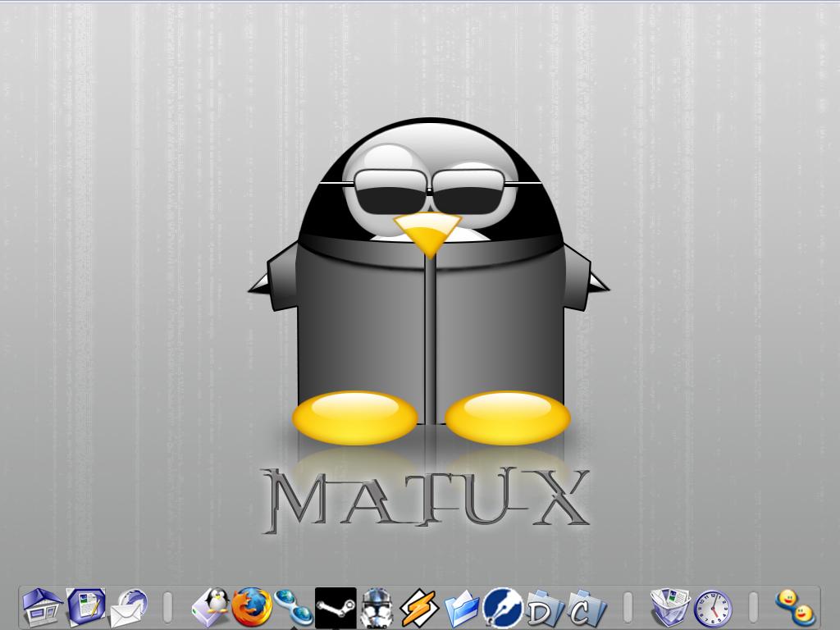Launch the document editor with pencil icon
The height and width of the screenshot is (630, 840).
pos(85,607)
